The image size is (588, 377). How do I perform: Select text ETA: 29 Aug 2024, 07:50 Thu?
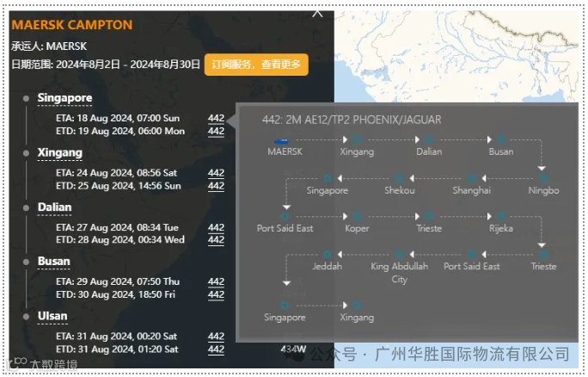coord(118,281)
